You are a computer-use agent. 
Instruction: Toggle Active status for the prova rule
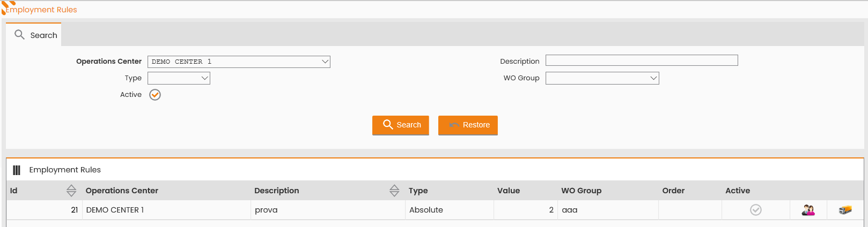755,210
